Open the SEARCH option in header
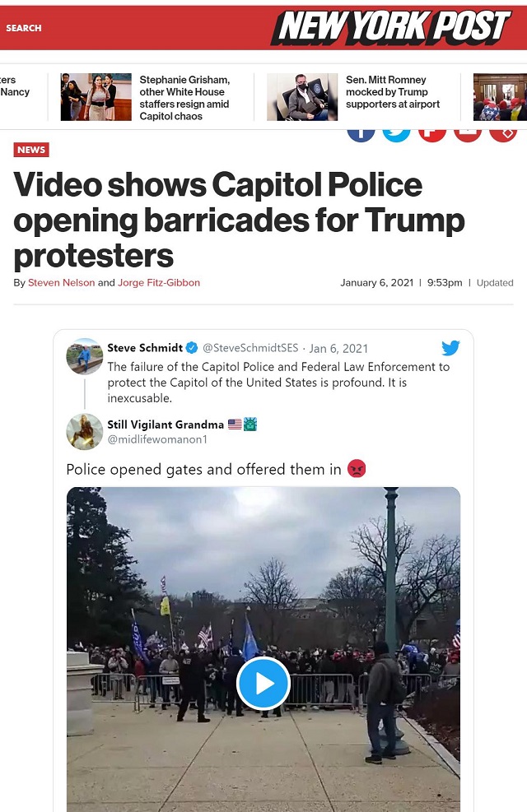 pos(24,28)
